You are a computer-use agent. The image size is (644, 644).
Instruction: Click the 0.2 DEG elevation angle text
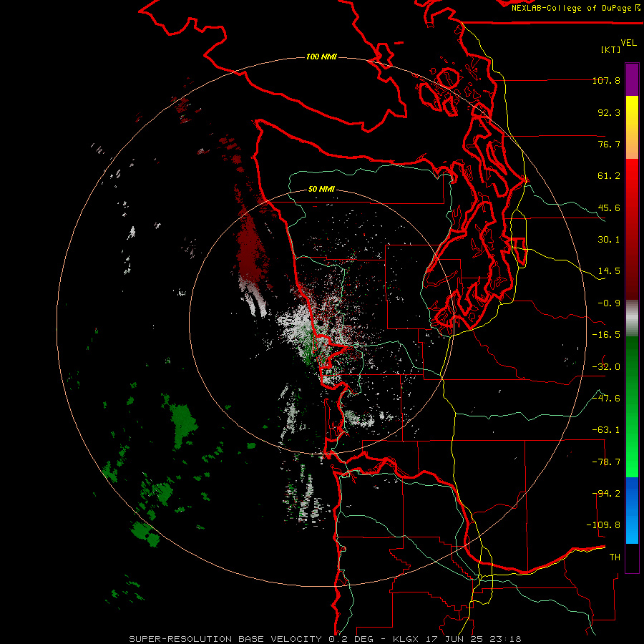click(x=351, y=639)
